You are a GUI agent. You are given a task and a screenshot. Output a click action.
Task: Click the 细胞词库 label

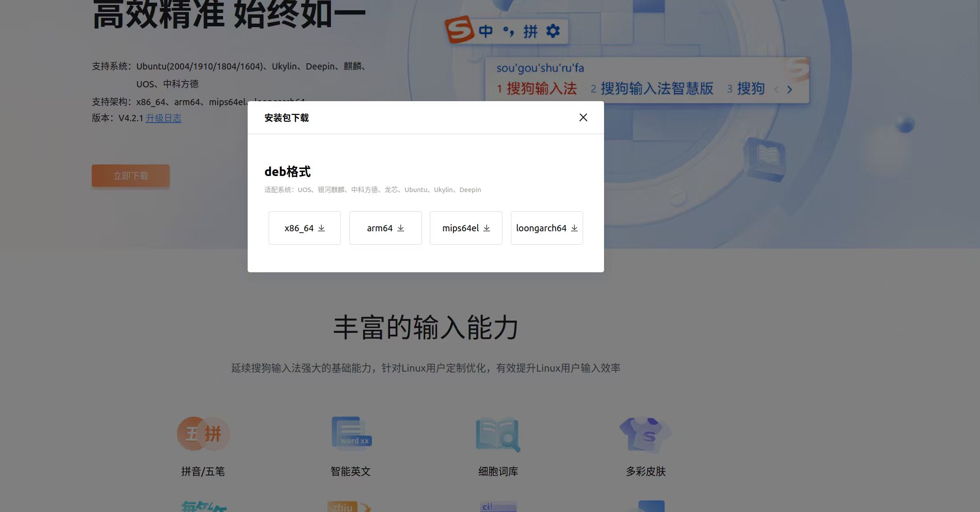click(x=498, y=471)
